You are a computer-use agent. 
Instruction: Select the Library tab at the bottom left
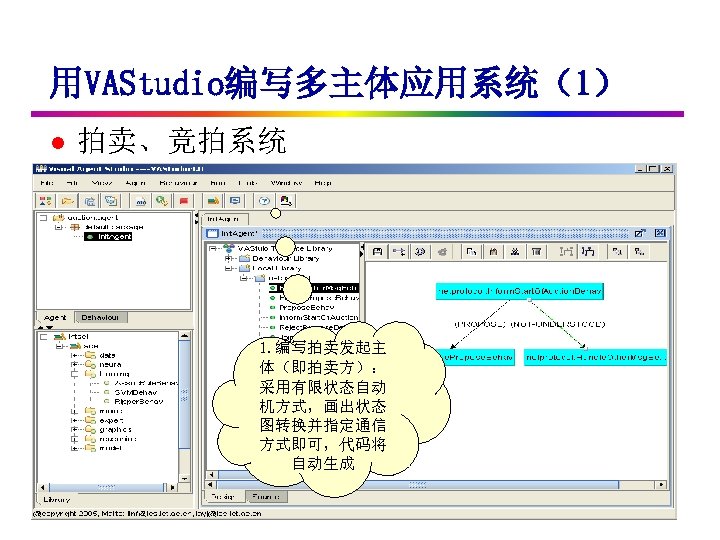pyautogui.click(x=56, y=499)
